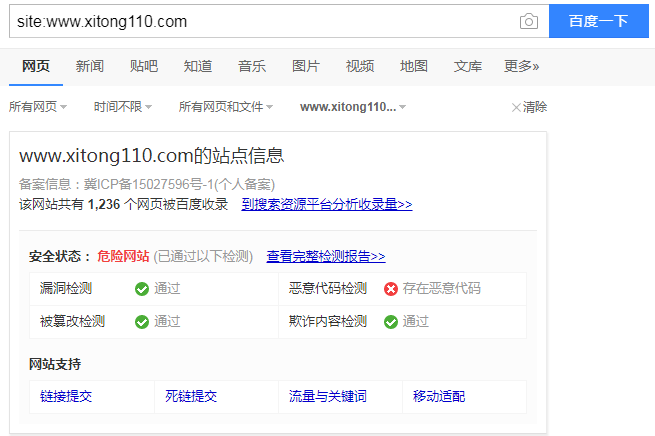Click the green checkmark beside 欺诈内容检测
Image resolution: width=655 pixels, height=436 pixels.
click(x=391, y=322)
